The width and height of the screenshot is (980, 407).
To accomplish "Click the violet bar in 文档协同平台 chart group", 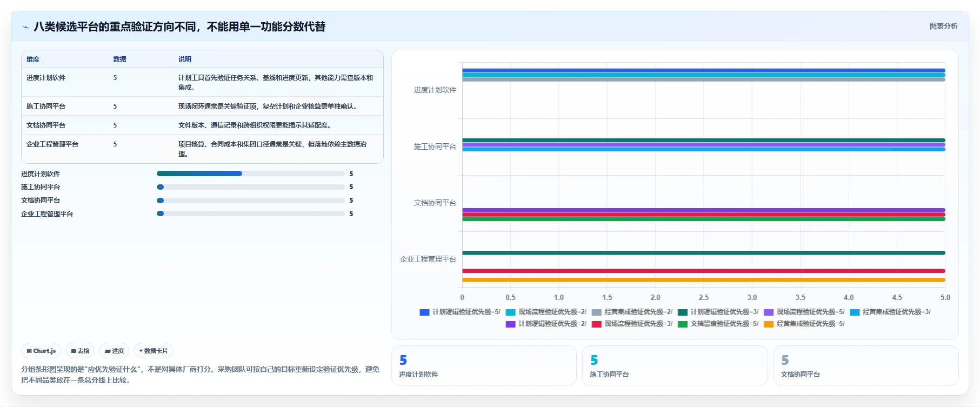I will click(x=703, y=210).
